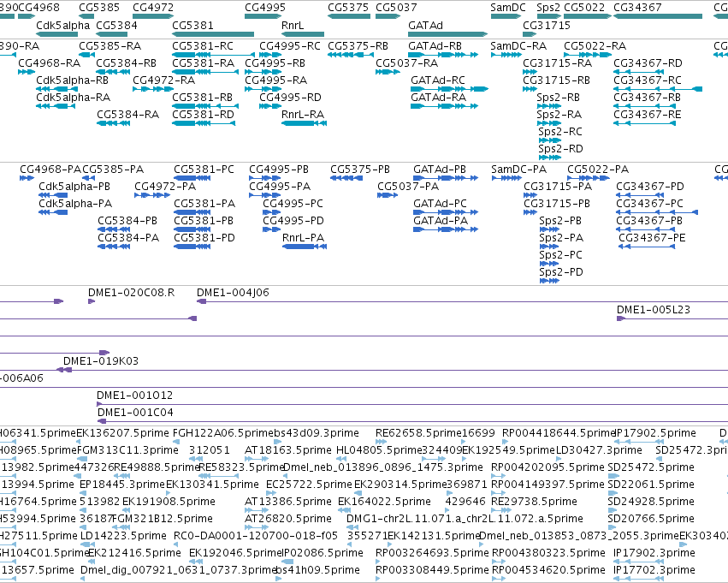Click protein label Sps2-PD

(x=561, y=271)
